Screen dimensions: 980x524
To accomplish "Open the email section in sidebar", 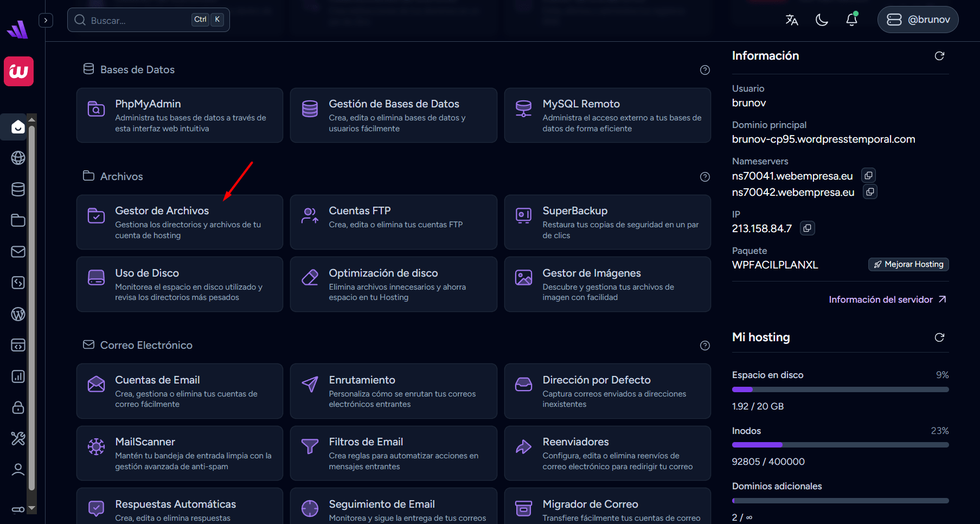I will tap(18, 252).
